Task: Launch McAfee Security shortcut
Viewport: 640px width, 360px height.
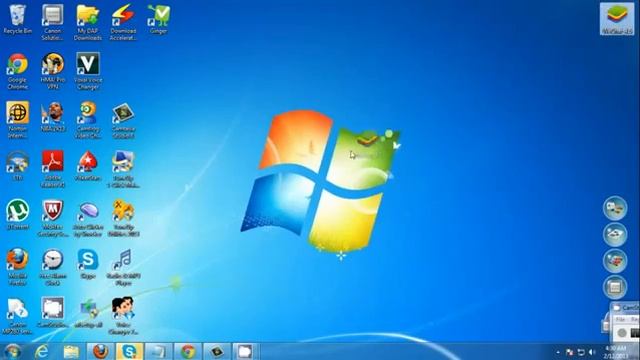Action: (53, 218)
